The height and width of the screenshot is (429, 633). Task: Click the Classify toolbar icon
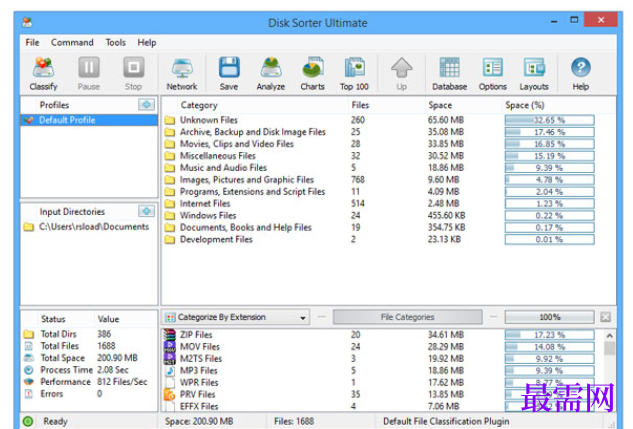[43, 73]
